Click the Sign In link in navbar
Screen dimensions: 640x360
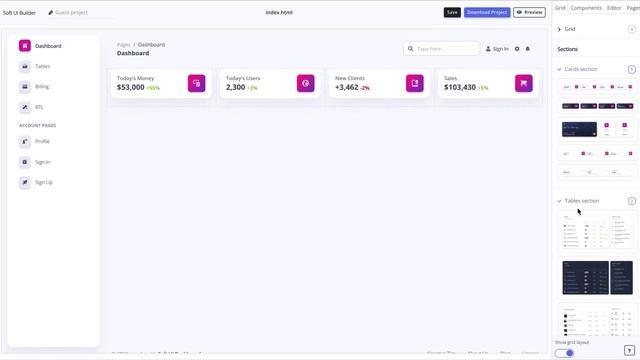click(x=500, y=49)
